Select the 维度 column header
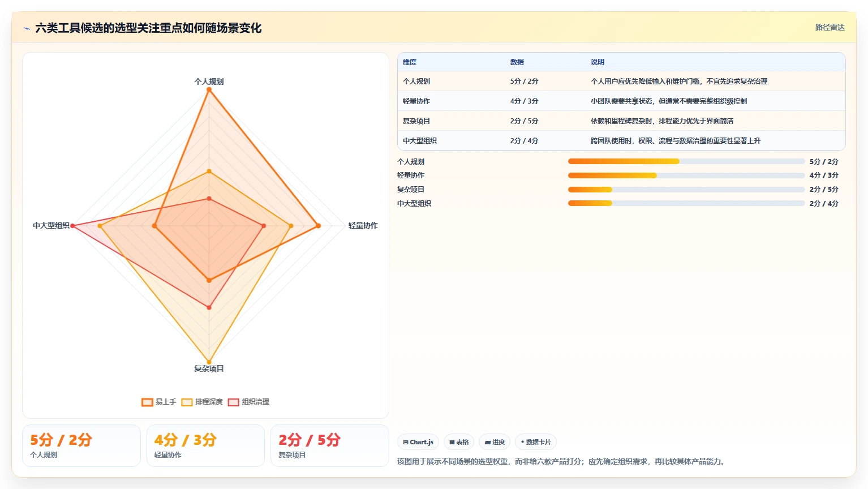 pyautogui.click(x=410, y=62)
